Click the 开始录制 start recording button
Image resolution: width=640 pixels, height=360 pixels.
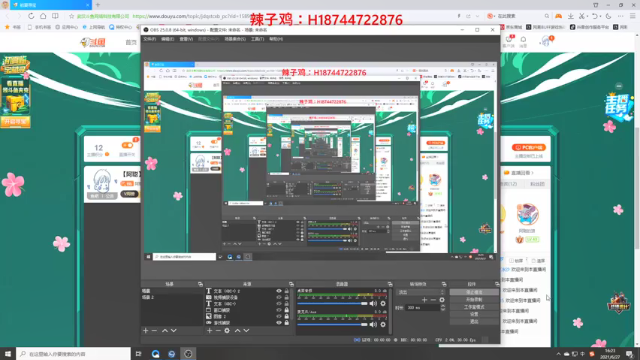tap(474, 300)
